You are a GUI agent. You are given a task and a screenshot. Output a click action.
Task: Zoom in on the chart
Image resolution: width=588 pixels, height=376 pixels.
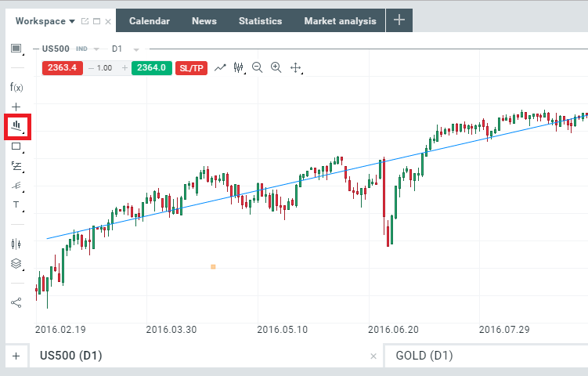click(276, 68)
